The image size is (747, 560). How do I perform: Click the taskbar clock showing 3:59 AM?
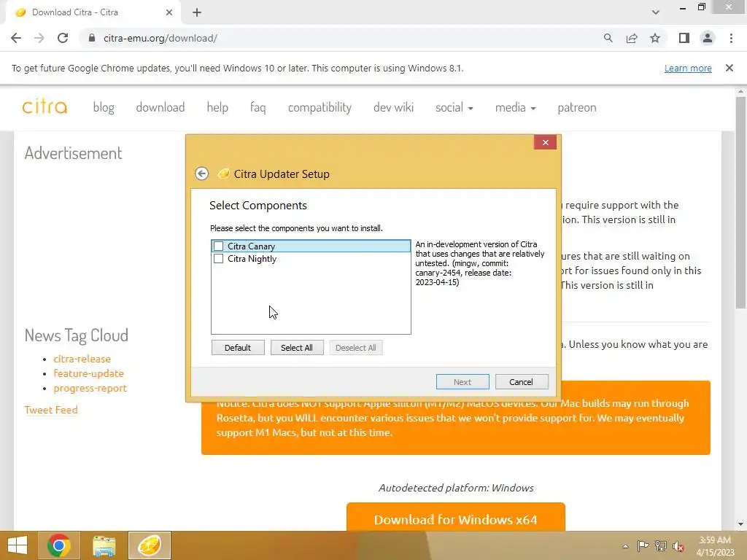[x=715, y=545]
